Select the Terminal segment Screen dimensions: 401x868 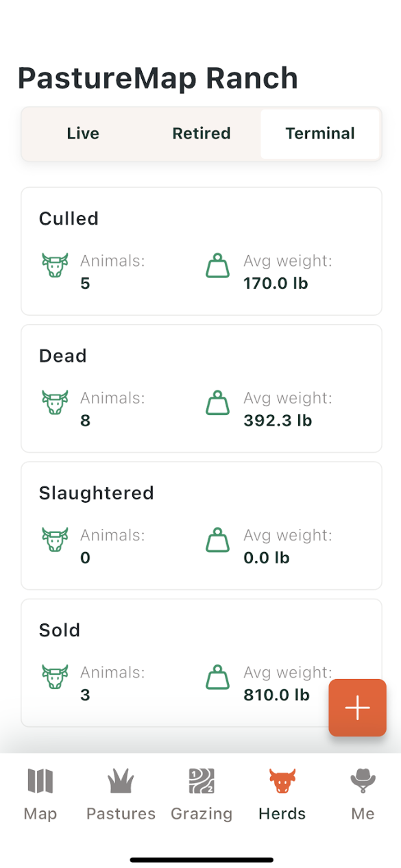320,134
